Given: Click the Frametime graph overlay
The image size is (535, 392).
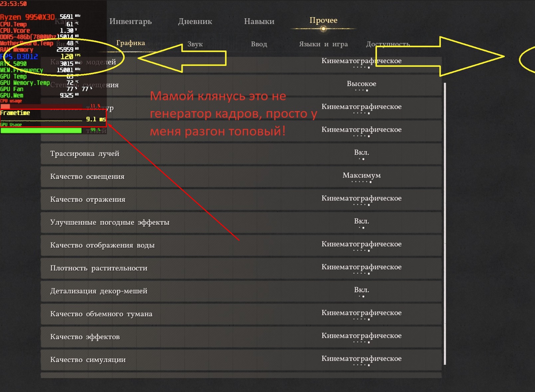Looking at the screenshot, I should pos(53,118).
